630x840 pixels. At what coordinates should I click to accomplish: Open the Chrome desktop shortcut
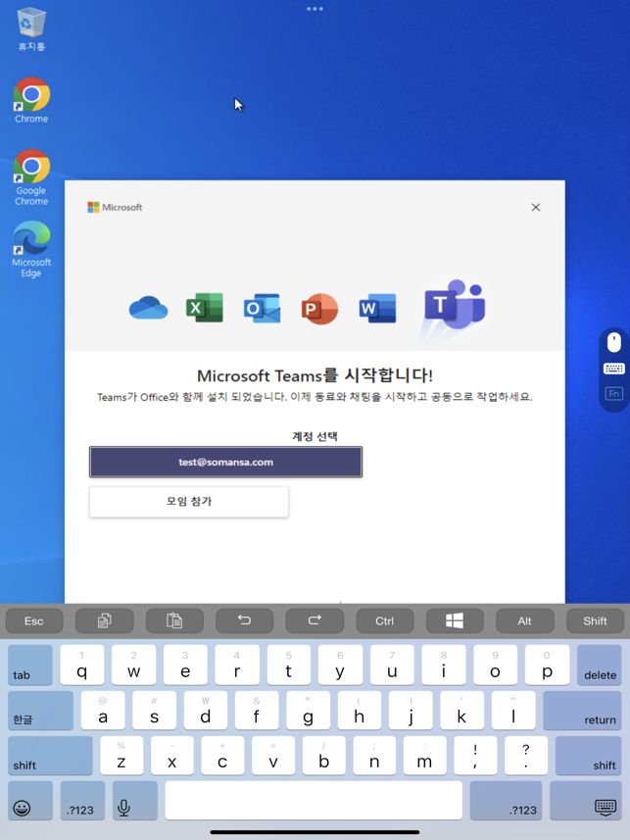[31, 101]
